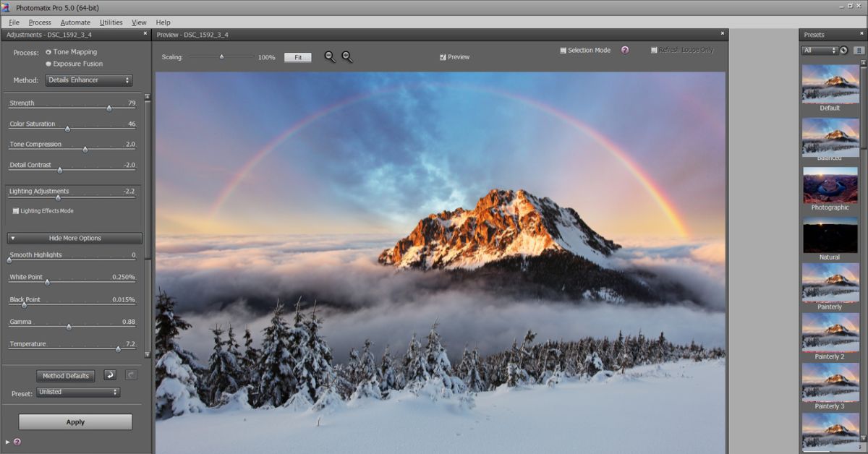
Task: Open the All presets filter dropdown
Action: pos(819,51)
